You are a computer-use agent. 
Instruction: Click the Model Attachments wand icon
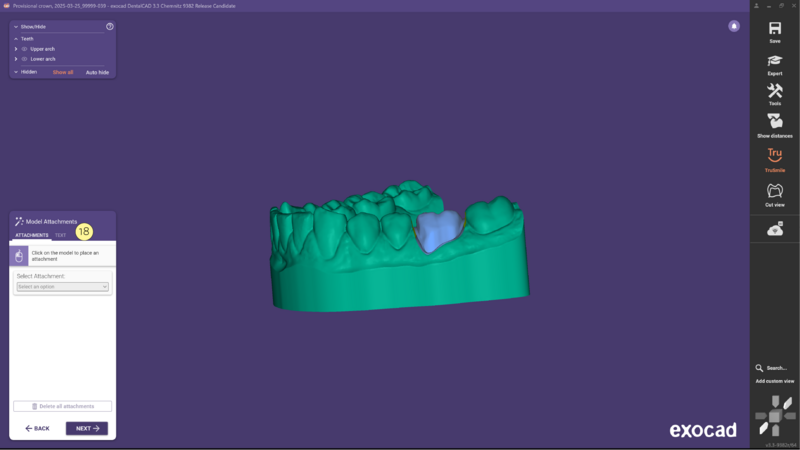point(19,221)
